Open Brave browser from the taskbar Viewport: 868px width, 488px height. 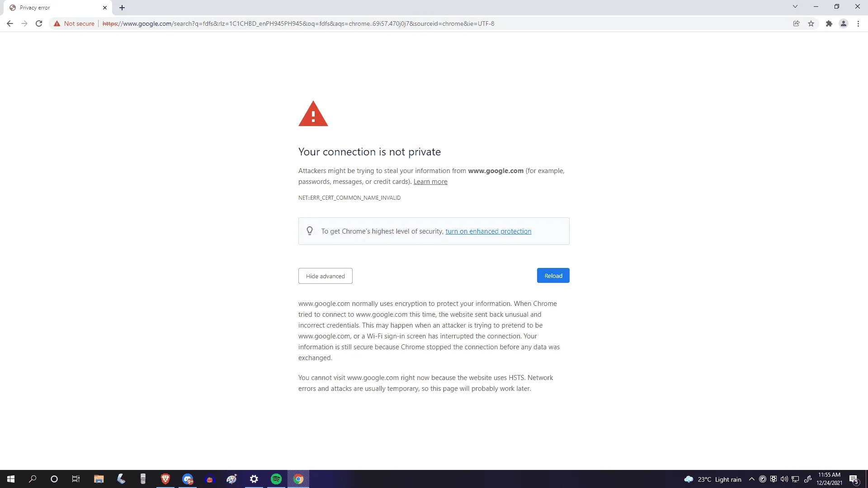tap(165, 479)
